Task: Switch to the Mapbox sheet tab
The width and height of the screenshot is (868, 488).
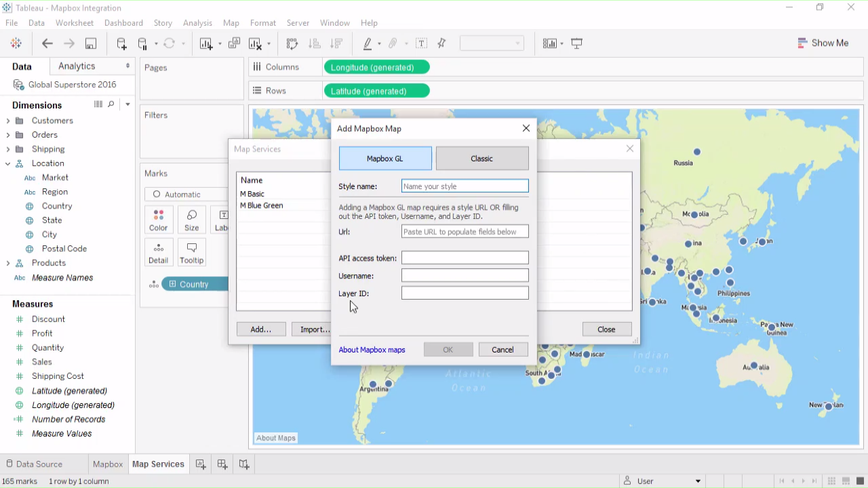Action: [108, 464]
